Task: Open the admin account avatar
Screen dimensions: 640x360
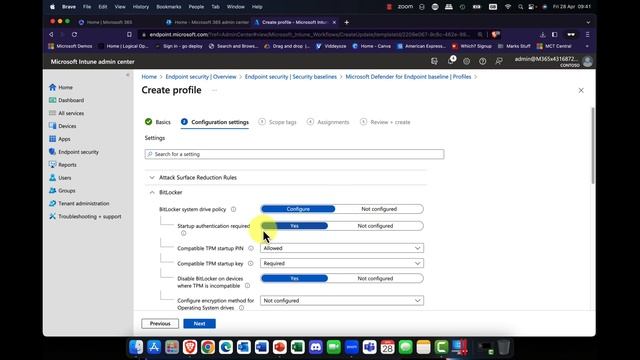Action: tap(587, 62)
